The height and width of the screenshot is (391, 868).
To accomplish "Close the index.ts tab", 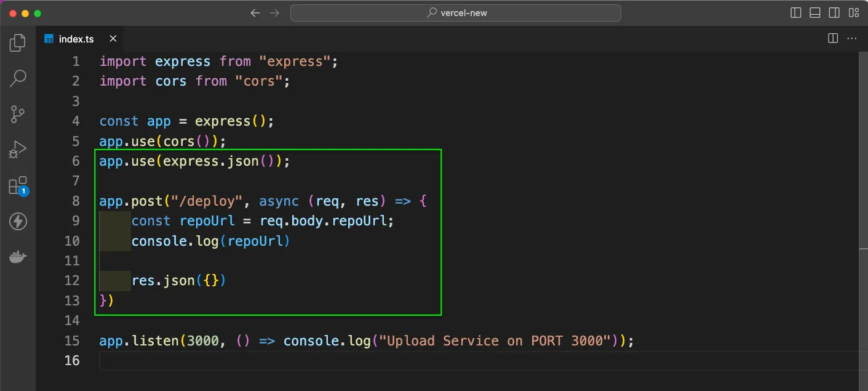I will [113, 39].
